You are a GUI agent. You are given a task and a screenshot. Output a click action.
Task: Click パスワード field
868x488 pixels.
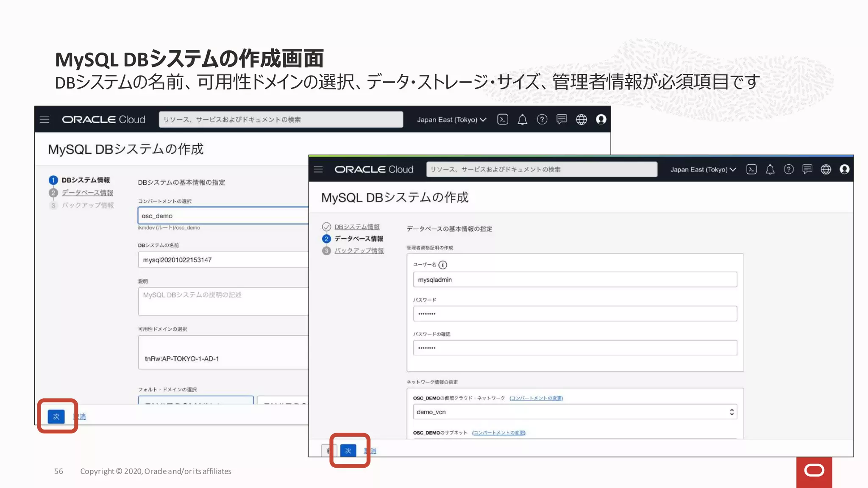pos(575,313)
